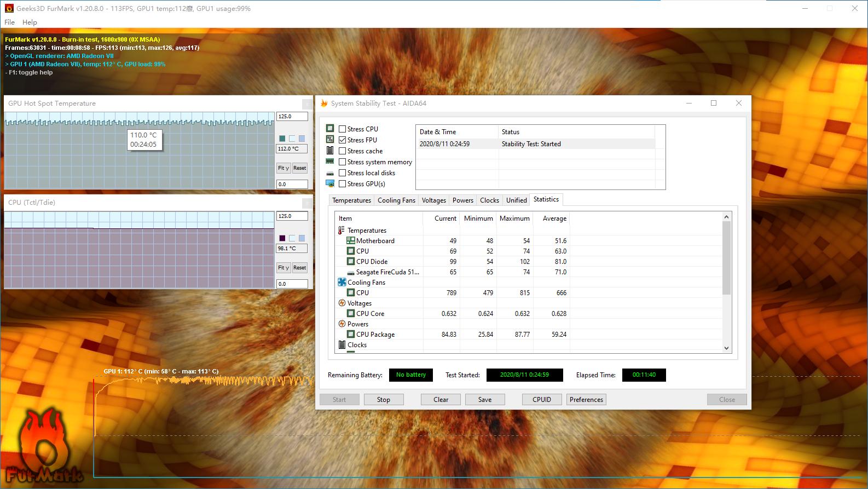The height and width of the screenshot is (489, 868).
Task: Enable the Stress local disks checkbox
Action: tap(342, 173)
